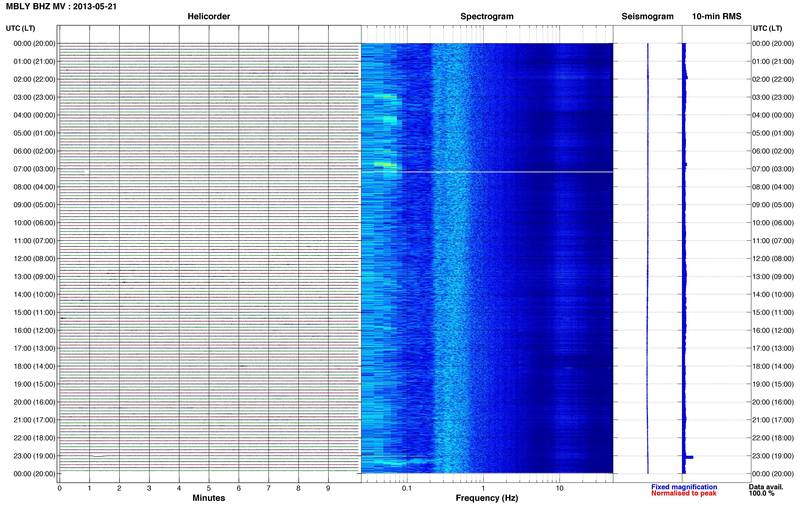Click the left-axis label 02:00 (22:00)

tap(34, 79)
